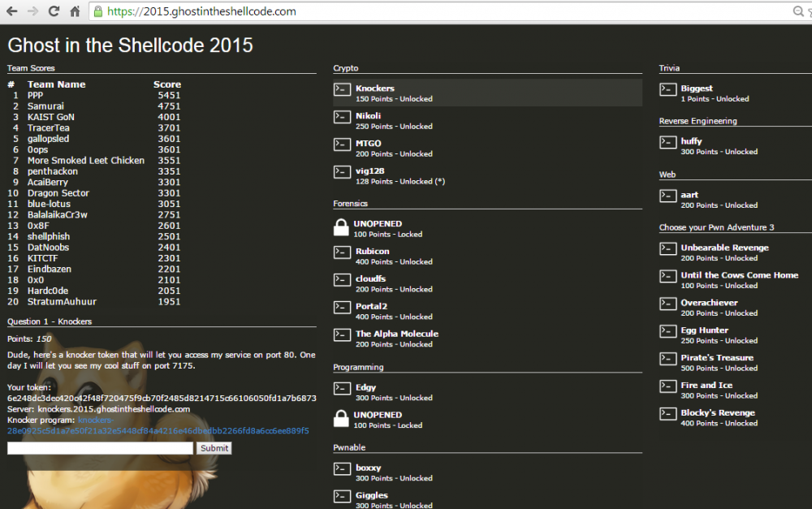Viewport: 812px width, 509px height.
Task: Click the address bar URL
Action: click(x=203, y=12)
